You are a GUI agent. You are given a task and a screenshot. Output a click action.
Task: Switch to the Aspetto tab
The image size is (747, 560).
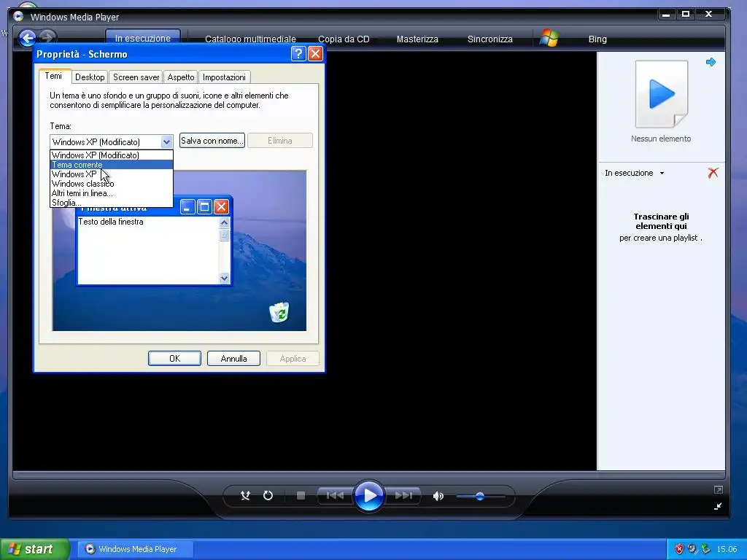[x=181, y=77]
